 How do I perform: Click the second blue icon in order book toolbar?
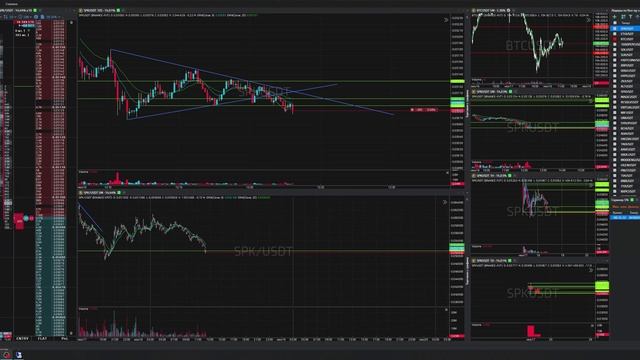[x=42, y=17]
